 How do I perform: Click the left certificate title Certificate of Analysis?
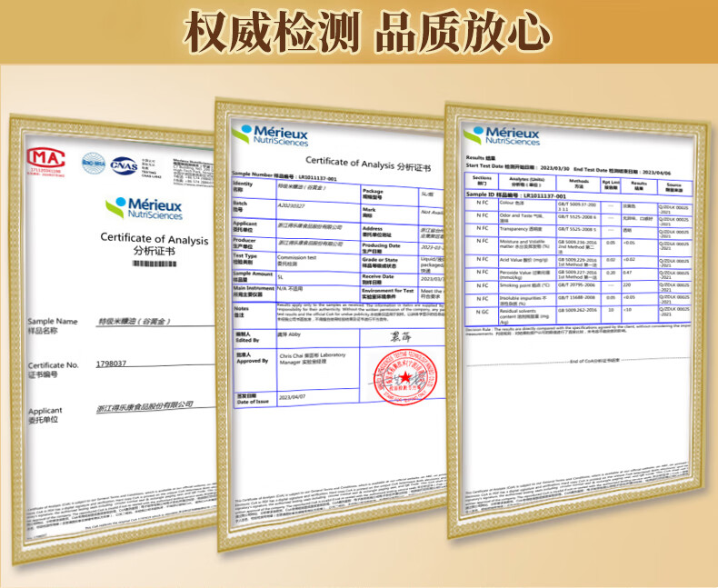point(155,239)
